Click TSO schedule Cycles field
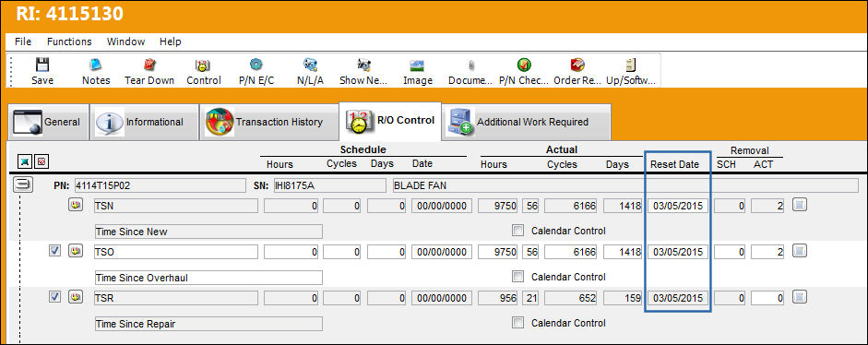The width and height of the screenshot is (868, 345). point(342,252)
